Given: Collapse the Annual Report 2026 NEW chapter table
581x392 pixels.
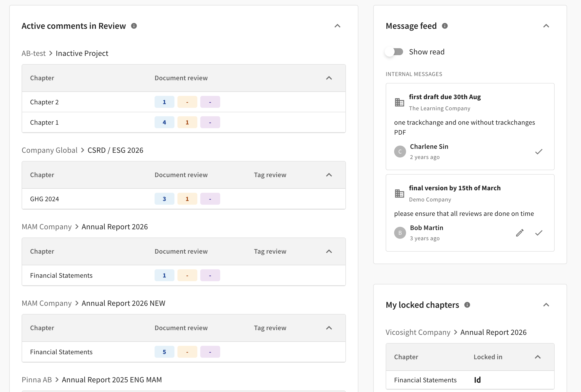Looking at the screenshot, I should click(x=329, y=328).
